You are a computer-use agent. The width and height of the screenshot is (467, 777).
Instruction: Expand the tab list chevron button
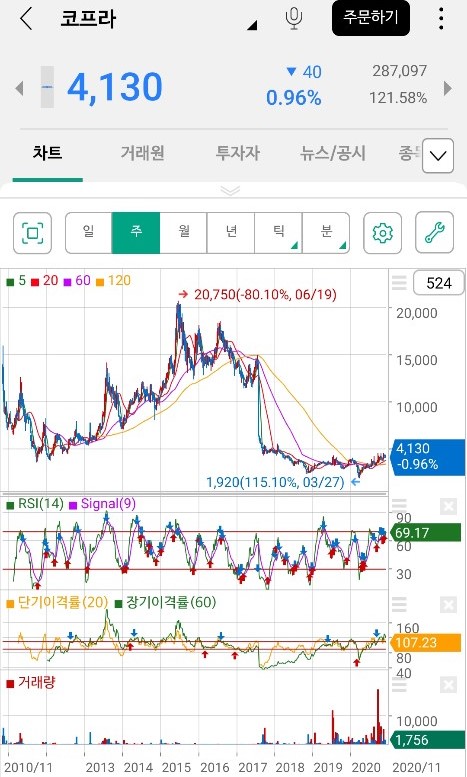tap(438, 156)
